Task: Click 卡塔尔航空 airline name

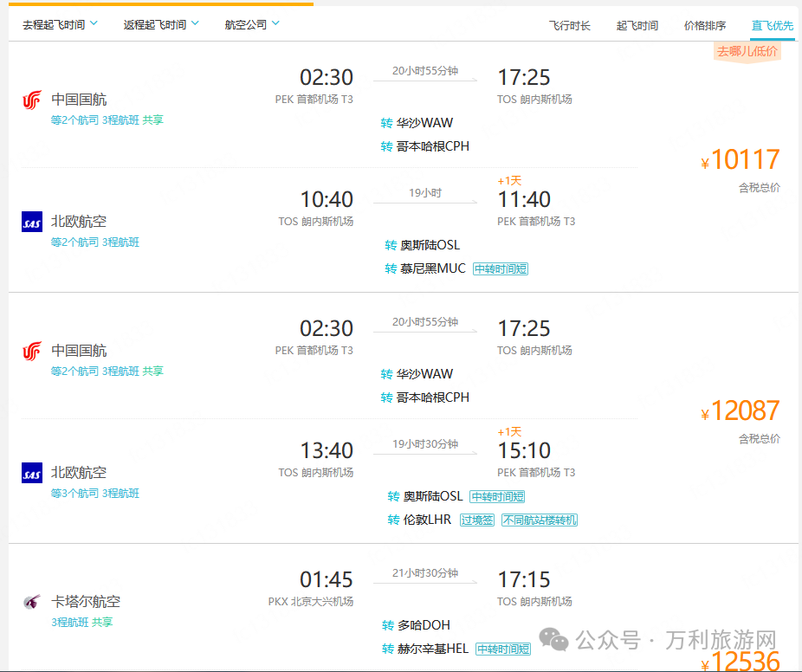Action: point(86,602)
